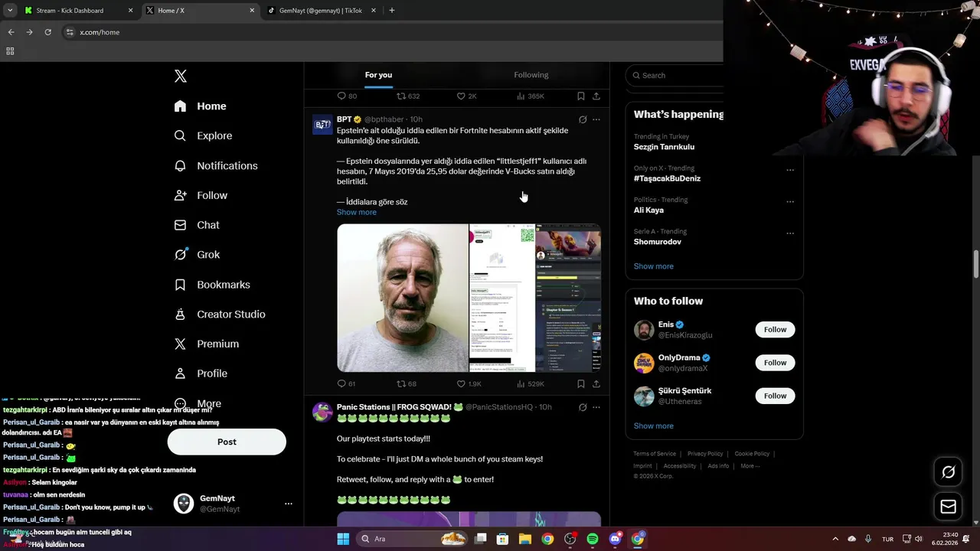Image resolution: width=980 pixels, height=551 pixels.
Task: Open the Privacy Policy link
Action: point(705,454)
